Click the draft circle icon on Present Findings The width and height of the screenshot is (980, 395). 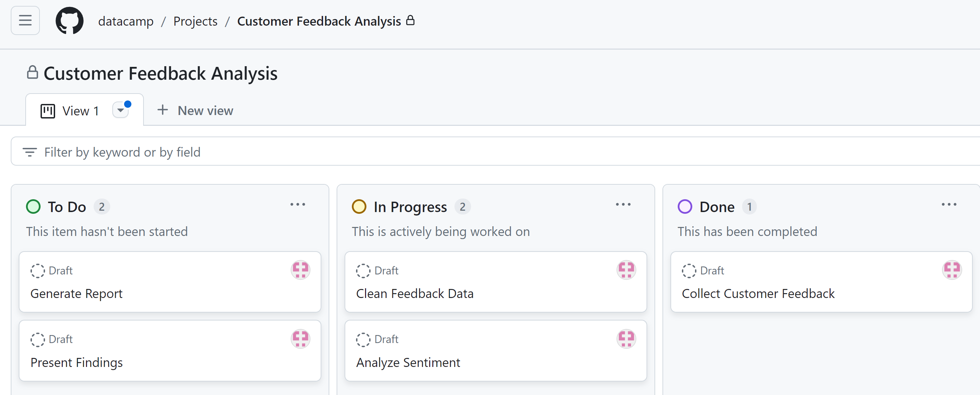point(37,340)
